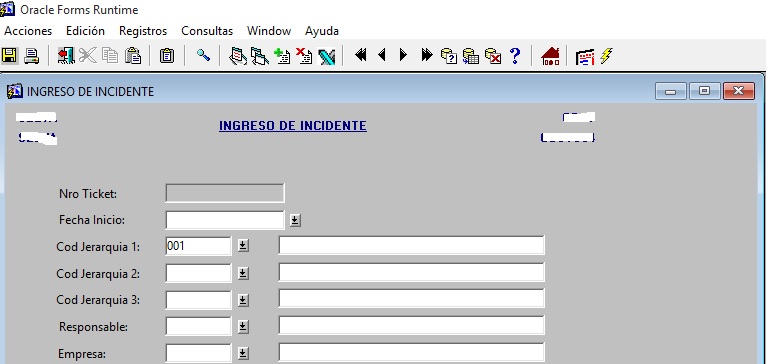Go to last record double-right arrow

pos(426,55)
